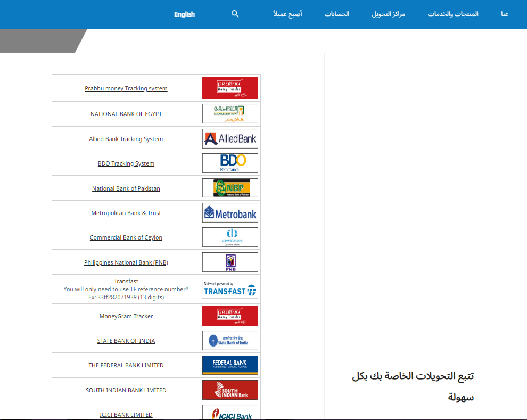Open the Transfast link
The image size is (527, 420).
[126, 281]
